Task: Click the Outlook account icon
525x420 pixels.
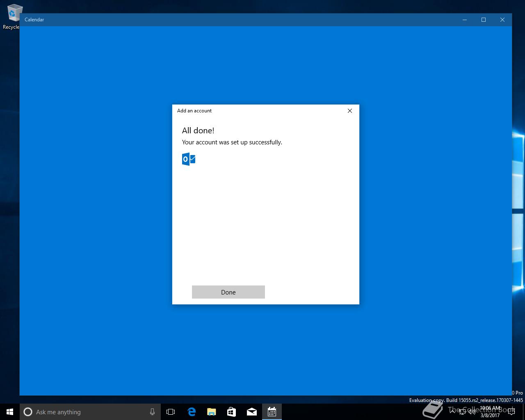Action: click(189, 159)
